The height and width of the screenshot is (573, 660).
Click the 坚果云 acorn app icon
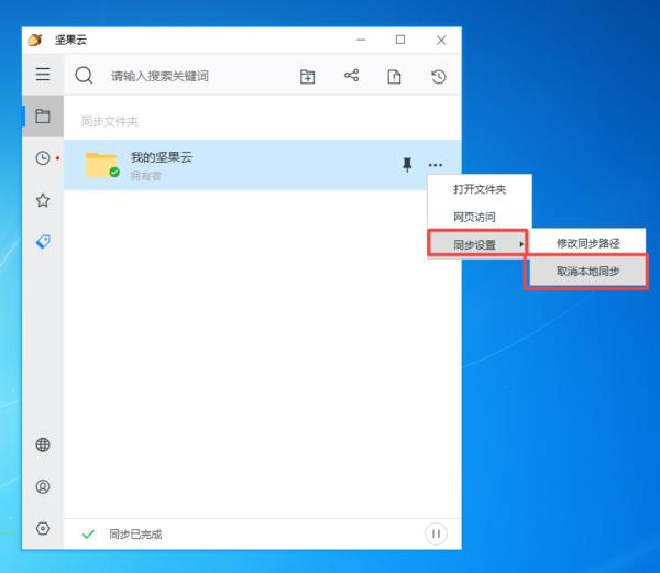[x=35, y=40]
